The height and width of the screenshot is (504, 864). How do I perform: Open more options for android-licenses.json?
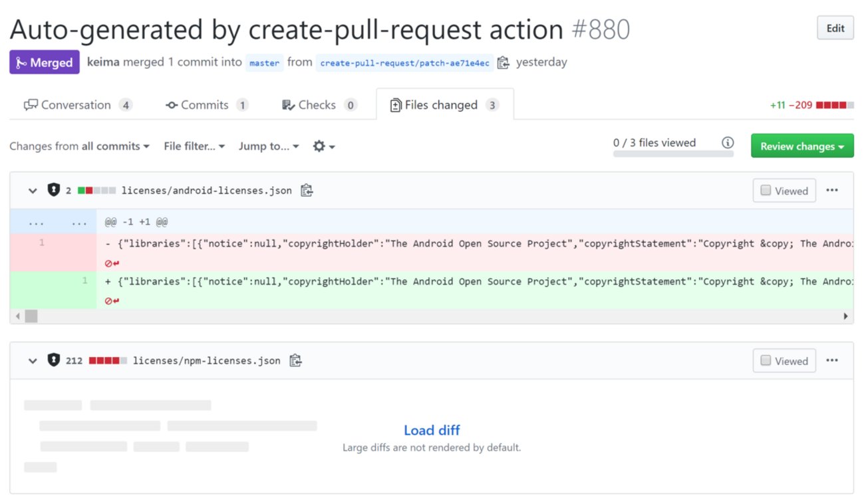coord(832,190)
